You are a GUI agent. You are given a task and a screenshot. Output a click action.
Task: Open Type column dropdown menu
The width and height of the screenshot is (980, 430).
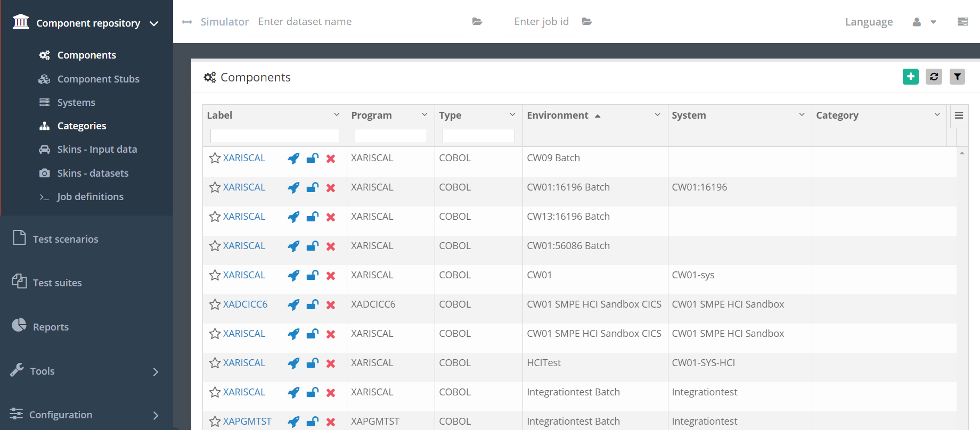[x=512, y=114]
